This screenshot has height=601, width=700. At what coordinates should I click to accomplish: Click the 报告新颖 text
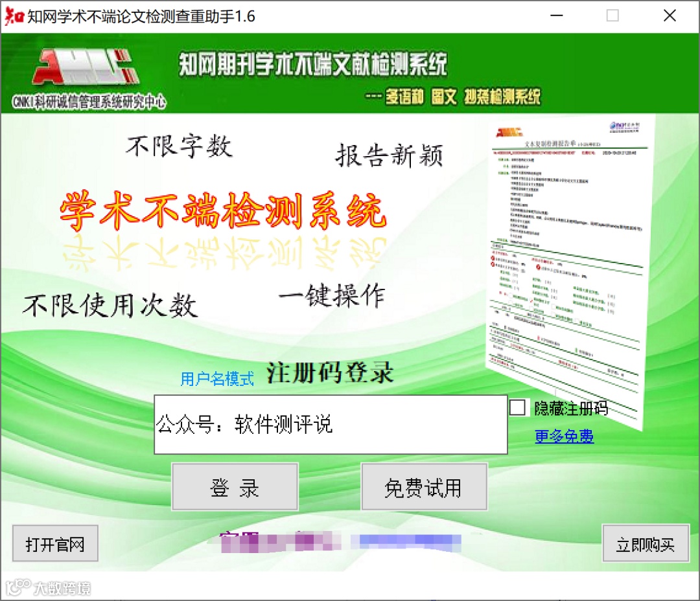pos(390,155)
